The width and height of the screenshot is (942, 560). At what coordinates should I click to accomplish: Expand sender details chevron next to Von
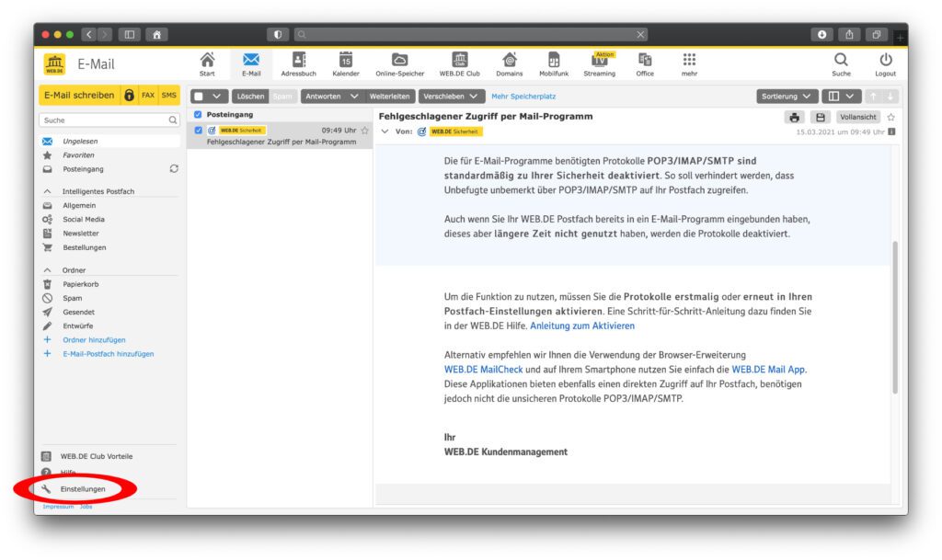tap(385, 131)
